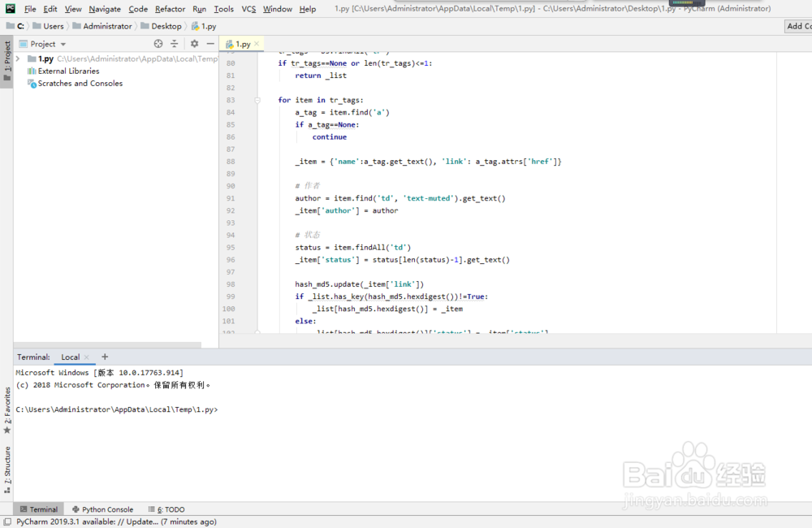This screenshot has width=812, height=528.
Task: Click the hash_md5.update code on line 98
Action: (360, 284)
